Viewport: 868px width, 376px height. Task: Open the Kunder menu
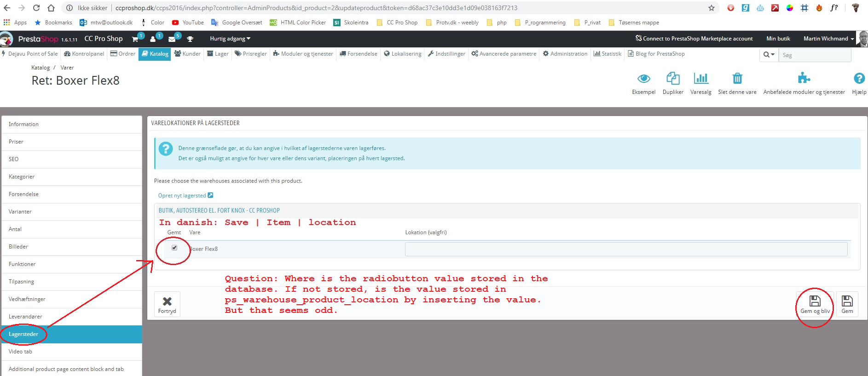(187, 54)
